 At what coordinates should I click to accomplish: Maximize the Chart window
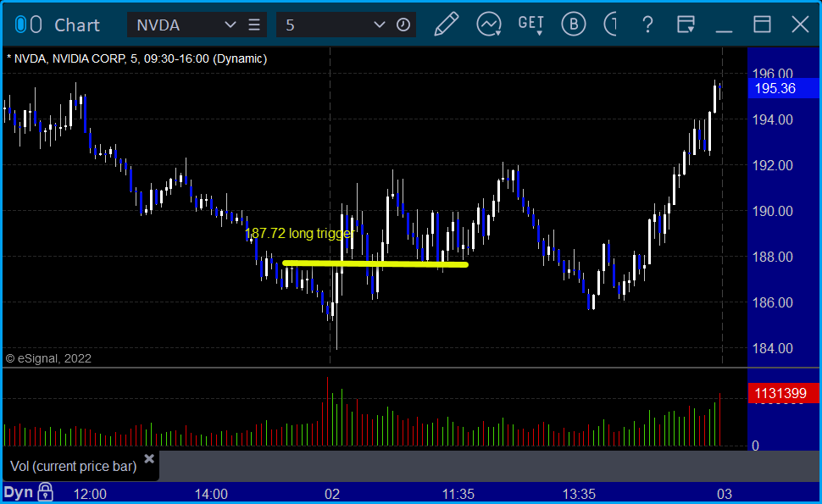tap(762, 25)
